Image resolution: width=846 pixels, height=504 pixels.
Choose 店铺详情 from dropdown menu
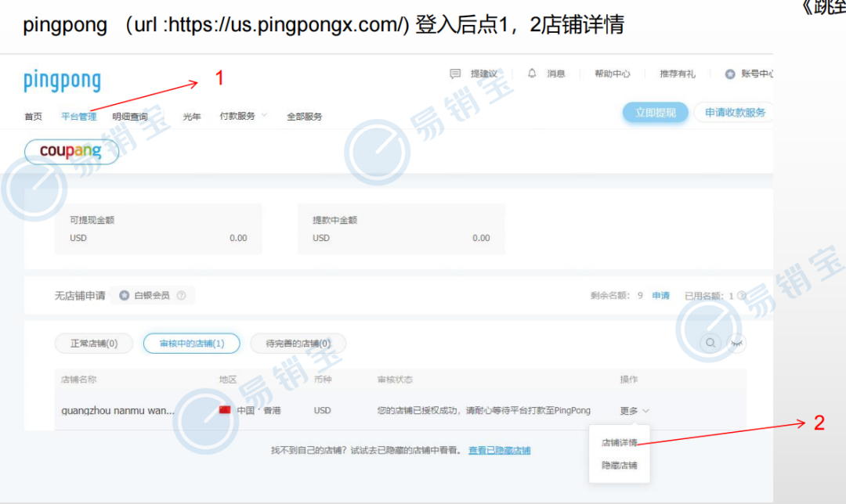tap(620, 442)
